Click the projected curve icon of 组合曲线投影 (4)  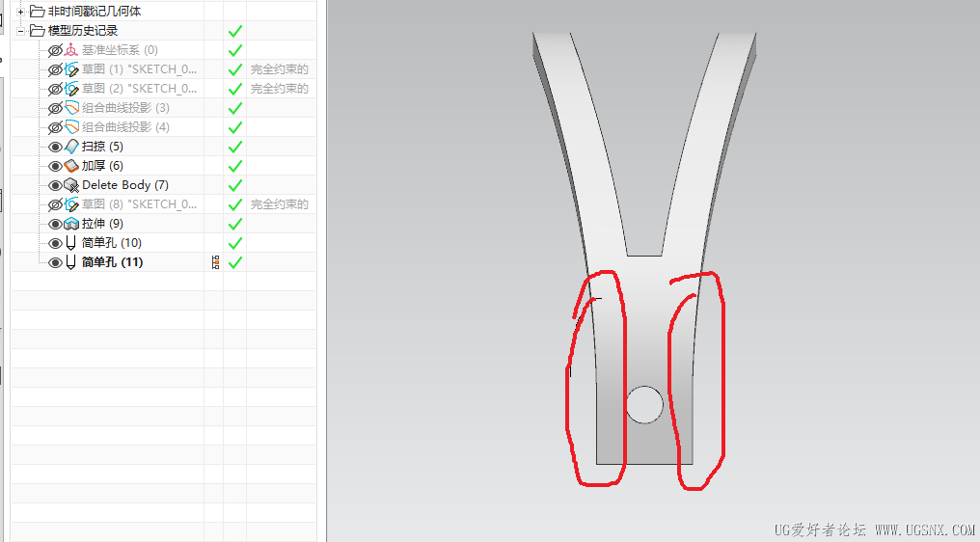coord(71,127)
